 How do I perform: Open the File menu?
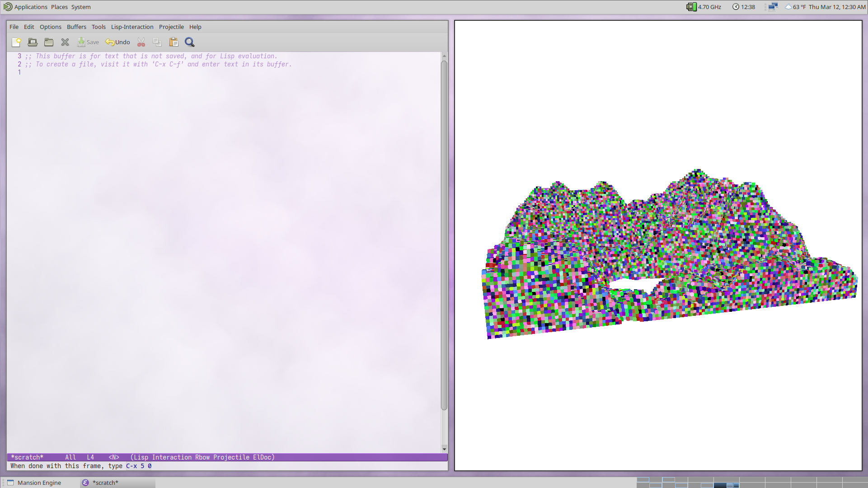pos(14,27)
